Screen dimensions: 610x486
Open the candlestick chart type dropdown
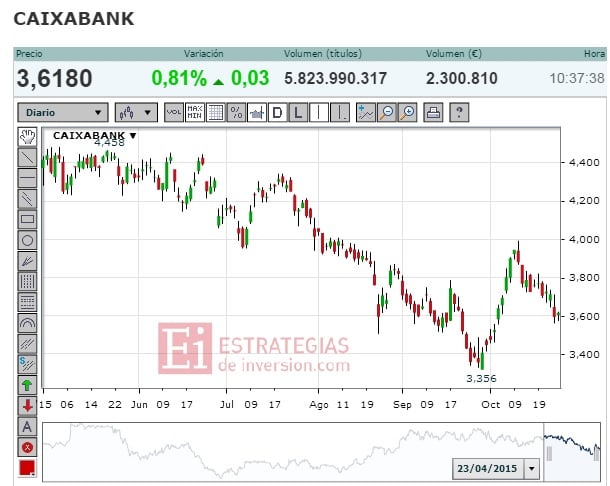point(136,112)
